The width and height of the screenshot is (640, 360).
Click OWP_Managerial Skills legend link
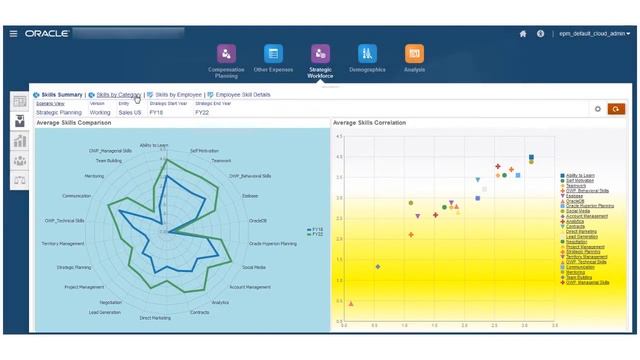point(587,282)
